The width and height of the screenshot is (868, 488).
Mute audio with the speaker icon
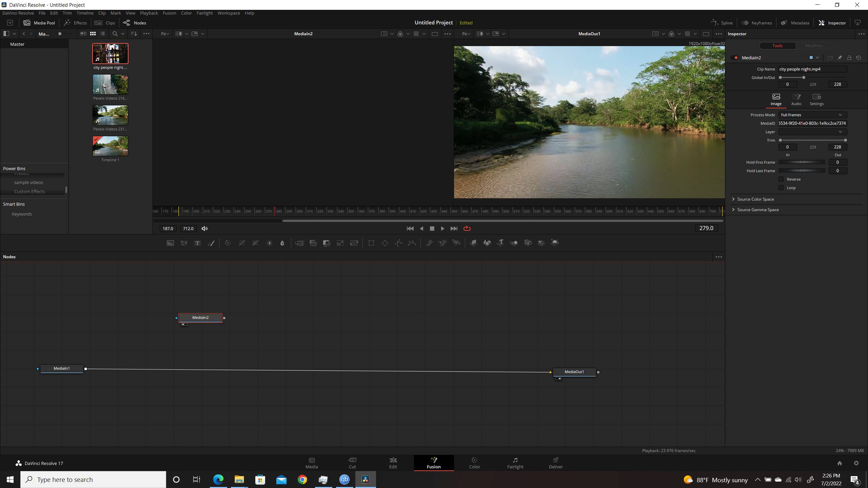204,229
